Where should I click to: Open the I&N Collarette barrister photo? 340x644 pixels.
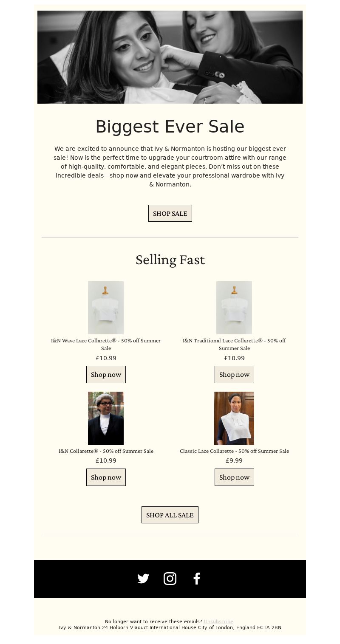tap(106, 418)
